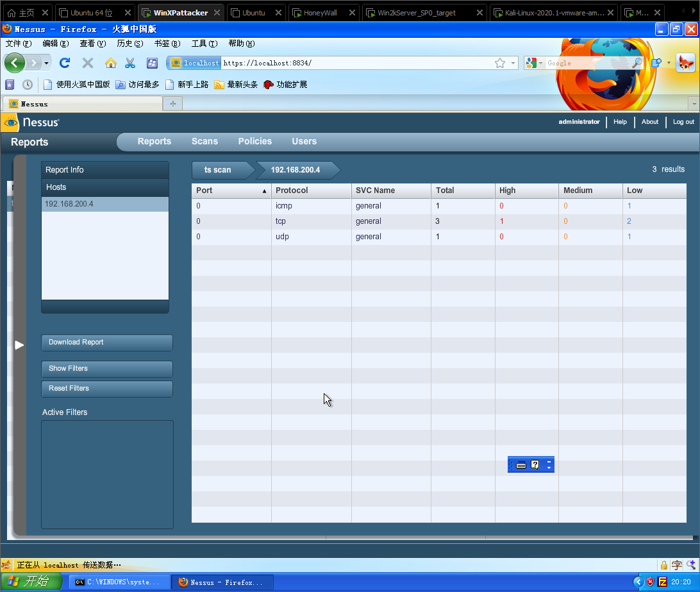Open the bookmarks sidebar star icon
Screen dimensions: 700x592
click(10, 85)
